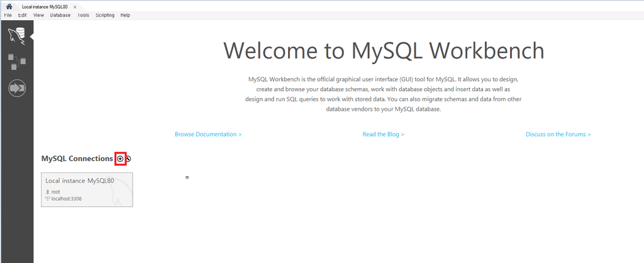This screenshot has width=644, height=263.
Task: Open the Edit menu
Action: (x=22, y=15)
